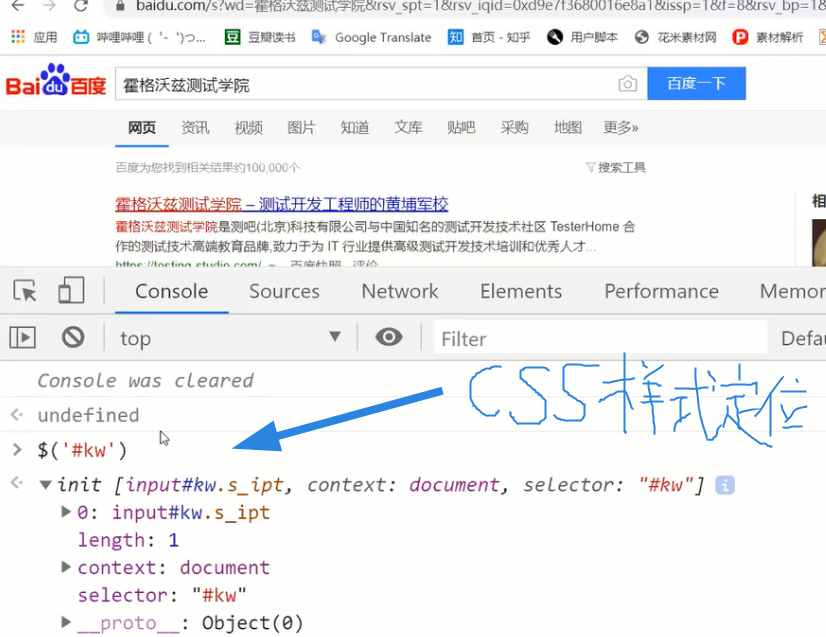Click the camera image search icon
The height and width of the screenshot is (637, 826).
(x=627, y=83)
